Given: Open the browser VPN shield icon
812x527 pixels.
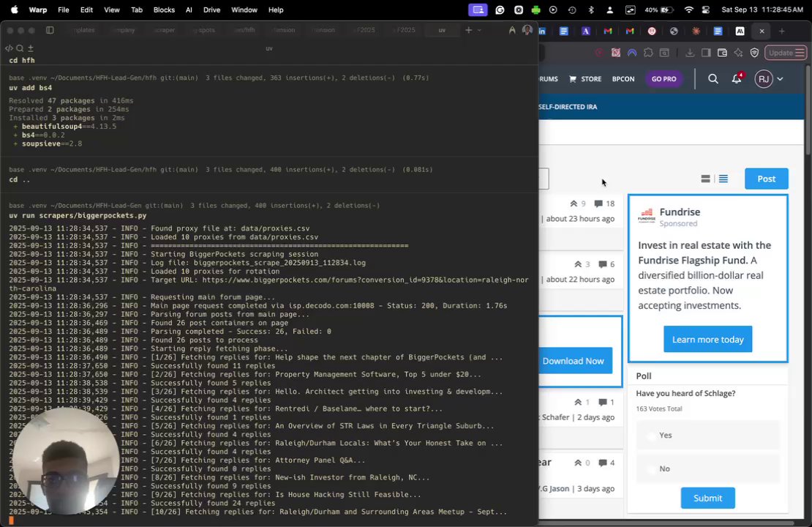Looking at the screenshot, I should pos(754,53).
